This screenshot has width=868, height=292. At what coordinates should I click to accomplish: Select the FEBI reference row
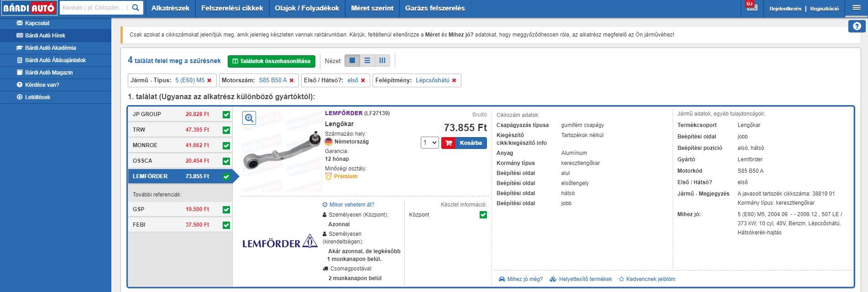pyautogui.click(x=180, y=225)
